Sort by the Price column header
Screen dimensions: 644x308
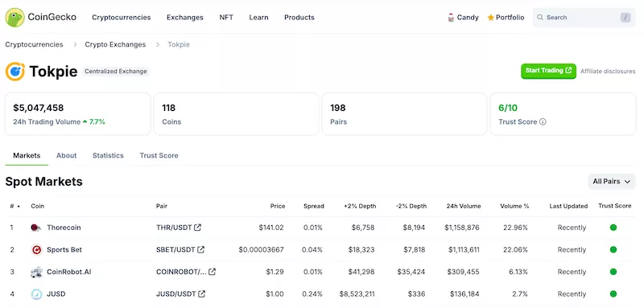(278, 207)
